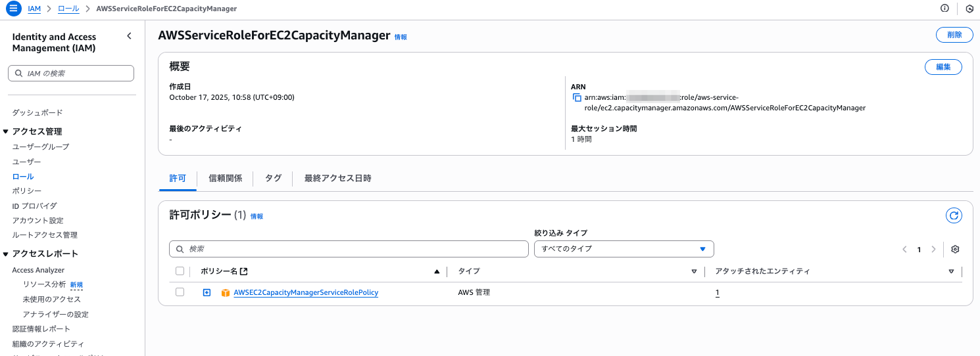The image size is (980, 356).
Task: Check the AWSEC2CapacityManagerServiceRolePolicy row checkbox
Action: coord(180,292)
